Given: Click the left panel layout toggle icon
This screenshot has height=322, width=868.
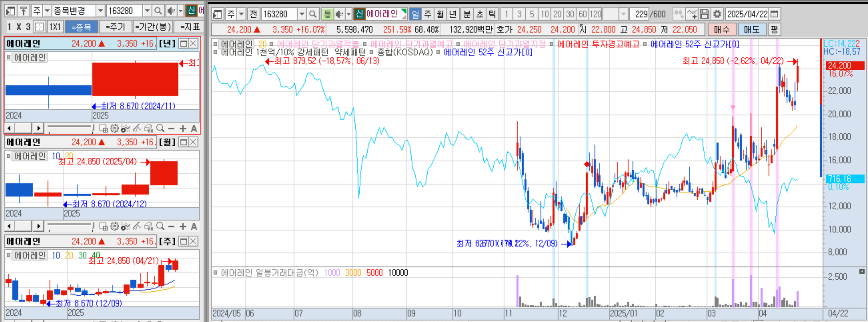Looking at the screenshot, I should pos(11,11).
